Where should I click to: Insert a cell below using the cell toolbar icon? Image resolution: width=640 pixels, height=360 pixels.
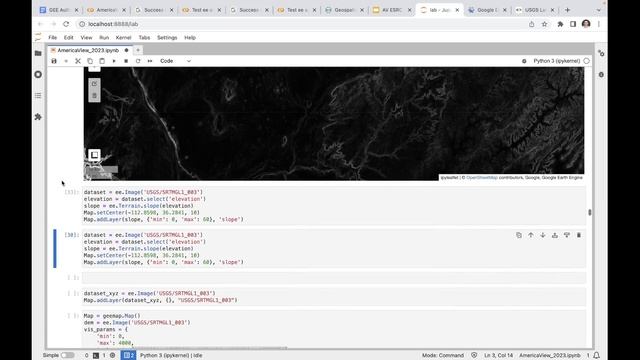[567, 235]
